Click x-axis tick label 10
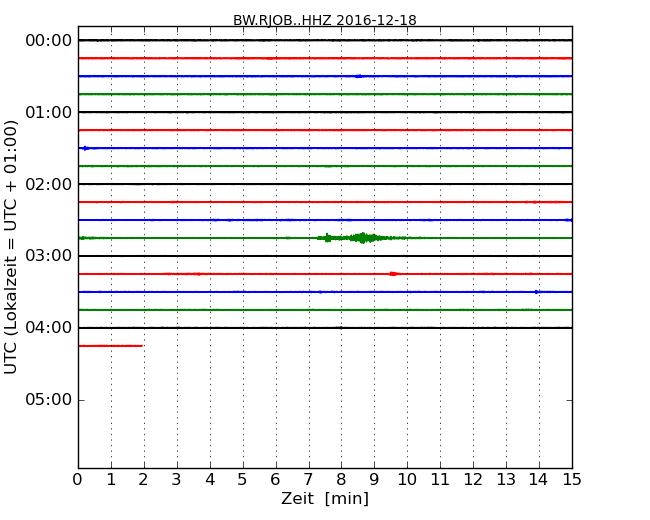Viewport: 650px width, 520px height. [x=407, y=480]
